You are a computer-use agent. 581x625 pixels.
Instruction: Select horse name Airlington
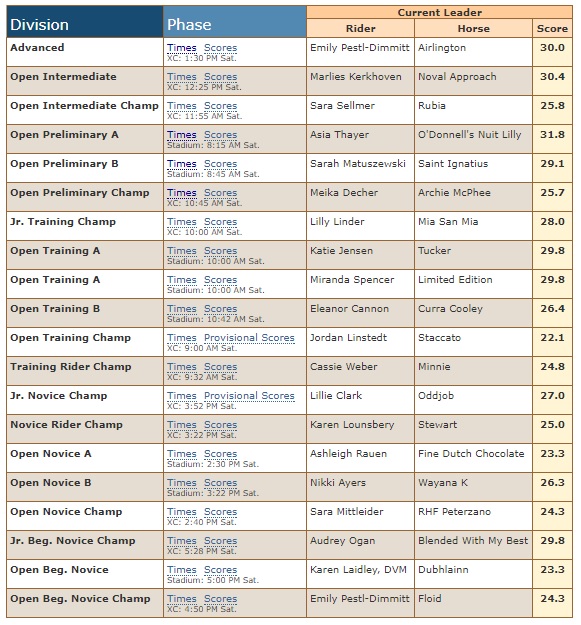442,48
